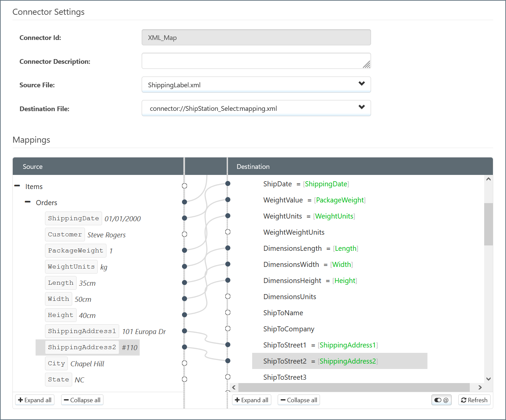The image size is (506, 420).
Task: Click the destination vertical scrollbar thumb
Action: 489,224
